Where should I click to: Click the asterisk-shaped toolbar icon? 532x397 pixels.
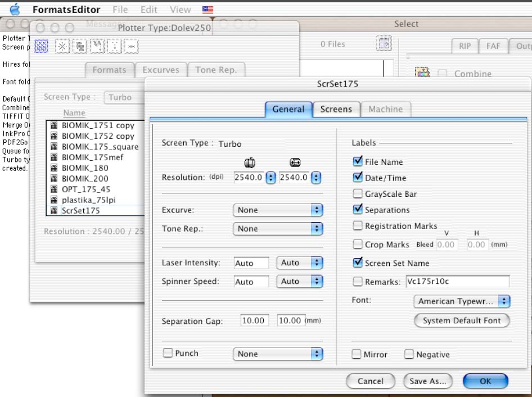click(62, 46)
